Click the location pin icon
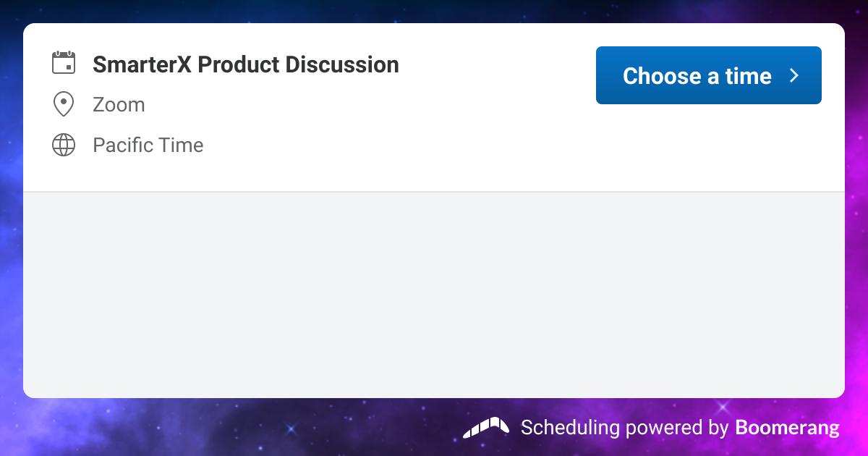868x456 pixels. tap(64, 105)
